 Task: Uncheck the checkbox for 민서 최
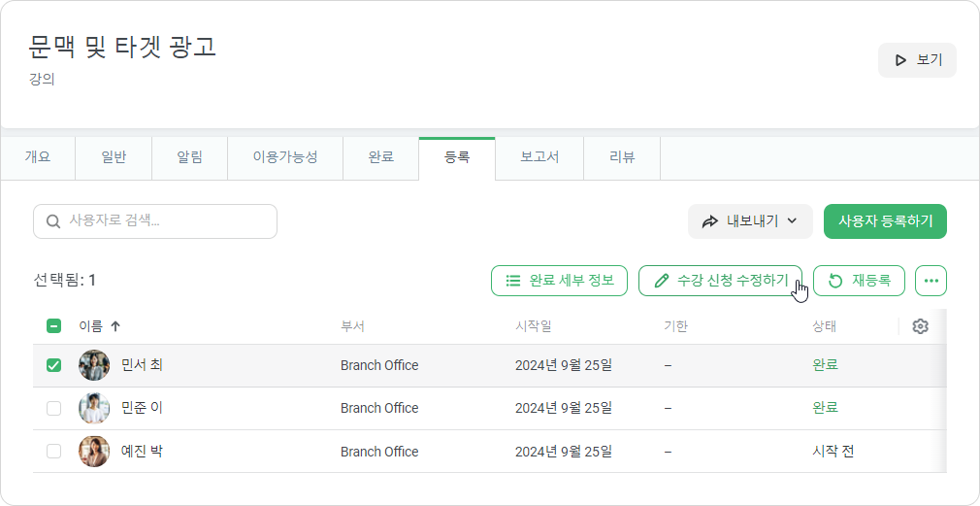pos(54,365)
